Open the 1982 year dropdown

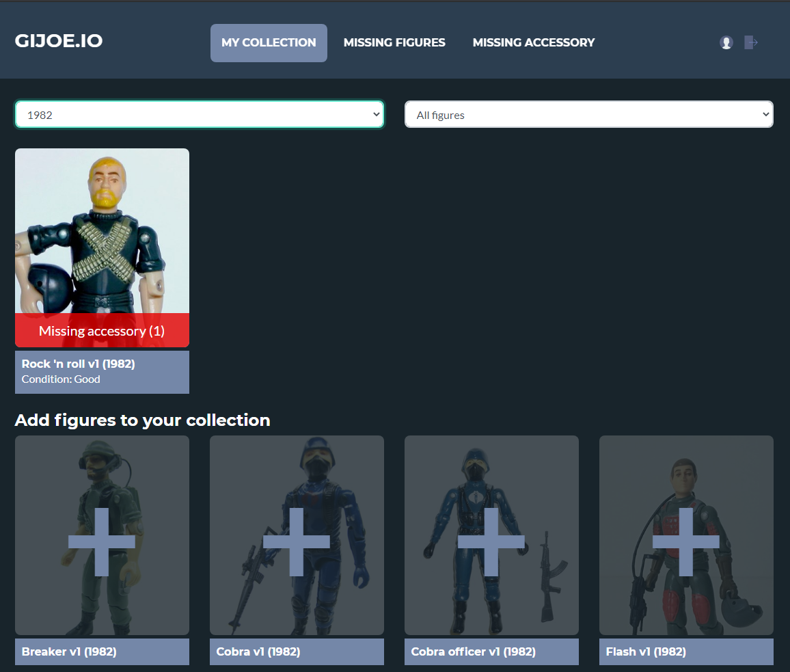[x=200, y=114]
